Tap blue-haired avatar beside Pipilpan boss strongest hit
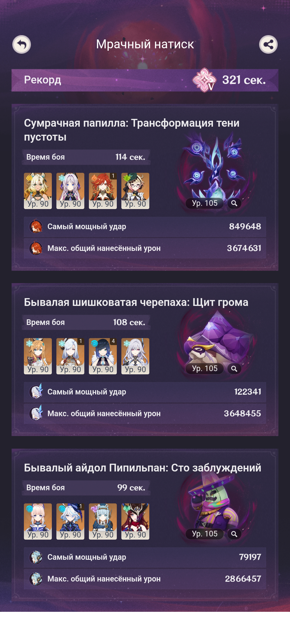 pyautogui.click(x=36, y=557)
